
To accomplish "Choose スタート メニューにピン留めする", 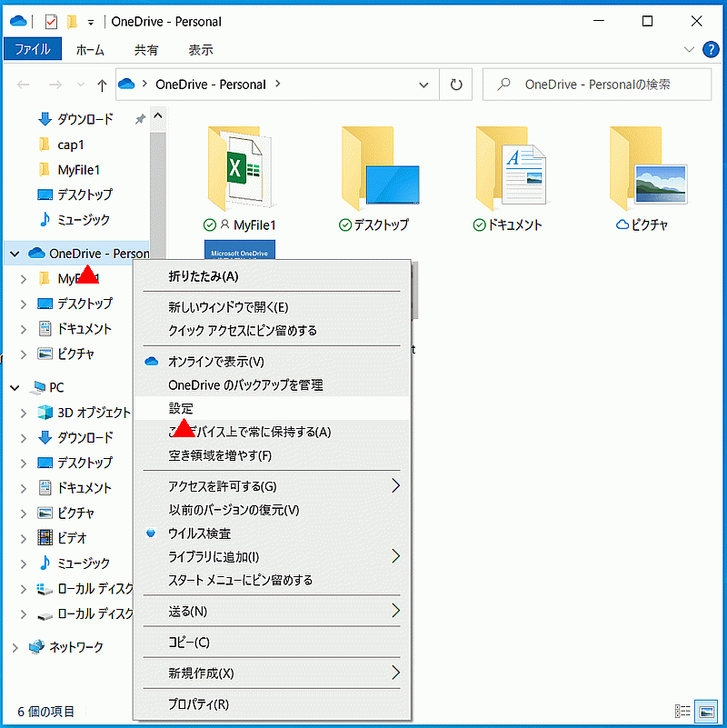I will (271, 581).
